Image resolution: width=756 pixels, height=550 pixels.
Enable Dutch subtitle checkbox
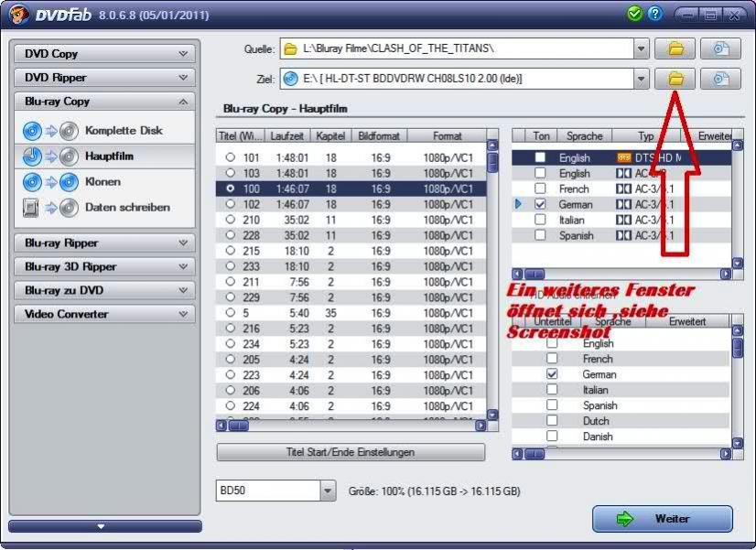tap(552, 420)
